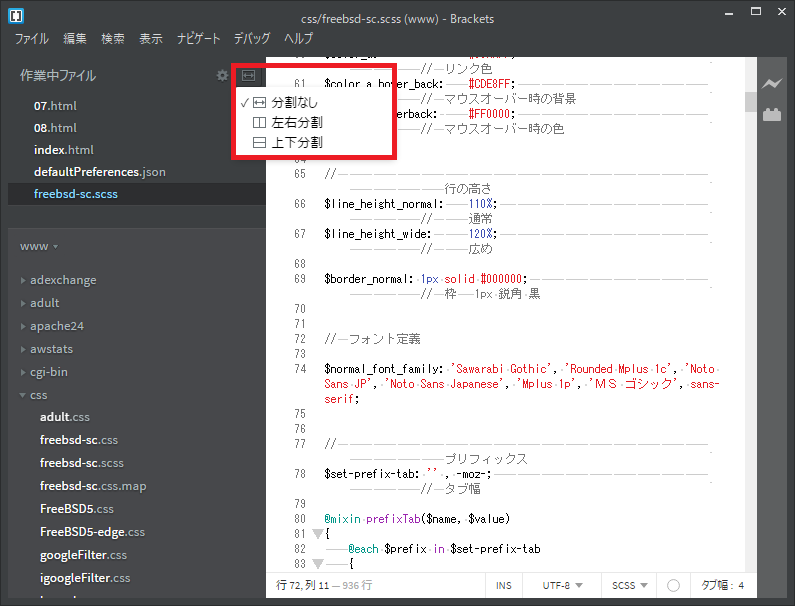Click color value #FF0000 in code
The image size is (795, 606).
coord(489,114)
